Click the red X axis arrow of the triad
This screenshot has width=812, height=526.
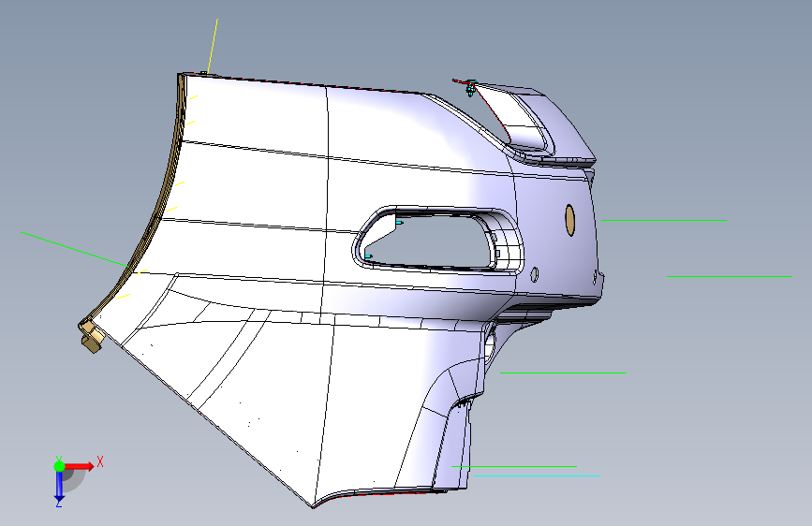79,466
